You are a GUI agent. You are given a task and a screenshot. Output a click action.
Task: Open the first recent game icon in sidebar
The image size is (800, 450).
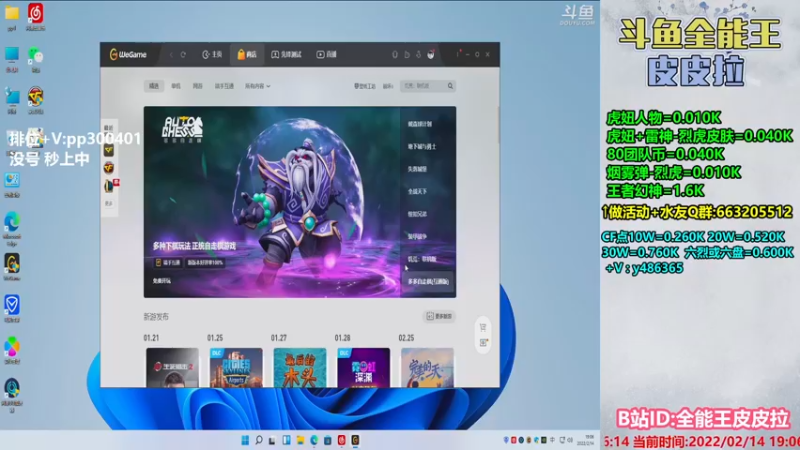[x=109, y=150]
